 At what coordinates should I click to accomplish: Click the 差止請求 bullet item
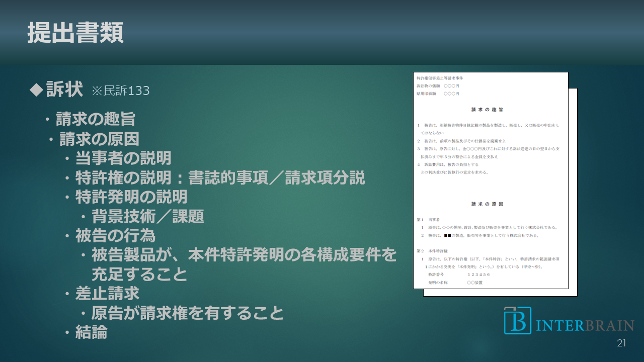(107, 293)
